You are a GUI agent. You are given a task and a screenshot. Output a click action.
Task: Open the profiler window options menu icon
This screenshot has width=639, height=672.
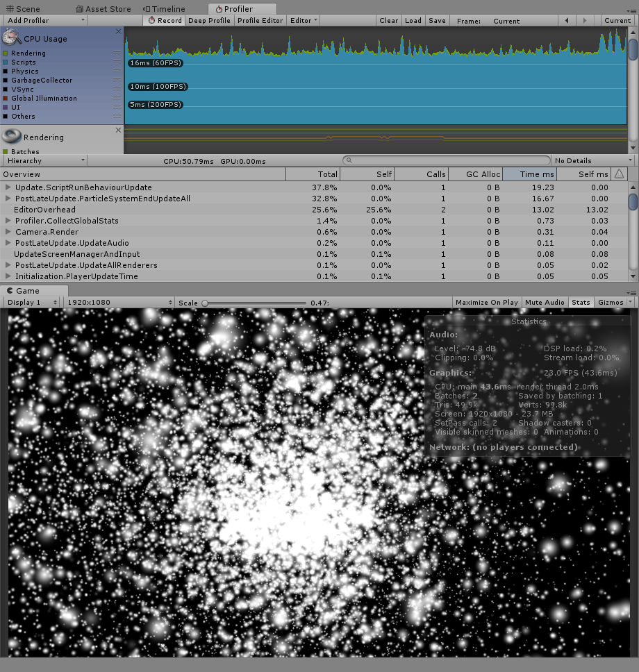(631, 10)
